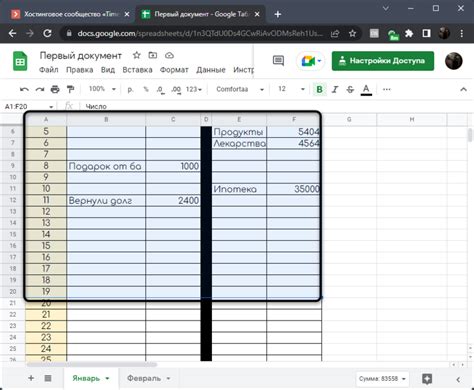Star the document Первый документ
Image resolution: width=474 pixels, height=390 pixels.
tap(136, 55)
